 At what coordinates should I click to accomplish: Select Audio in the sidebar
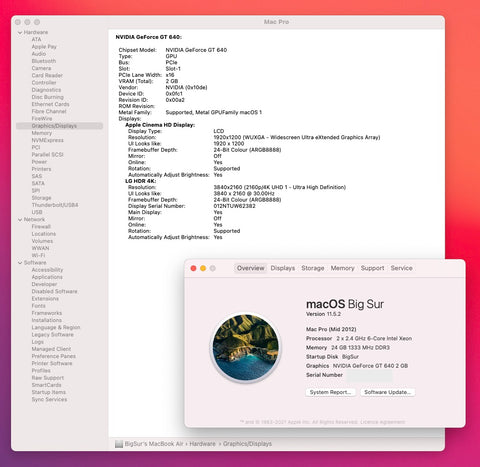click(39, 54)
